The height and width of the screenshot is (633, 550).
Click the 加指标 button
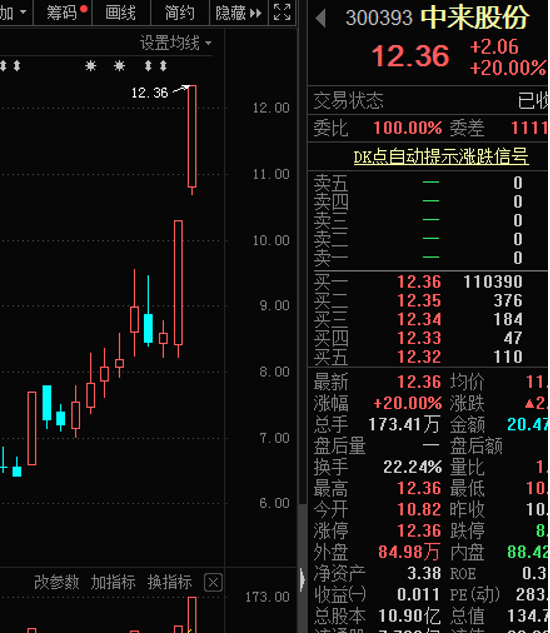tap(113, 582)
